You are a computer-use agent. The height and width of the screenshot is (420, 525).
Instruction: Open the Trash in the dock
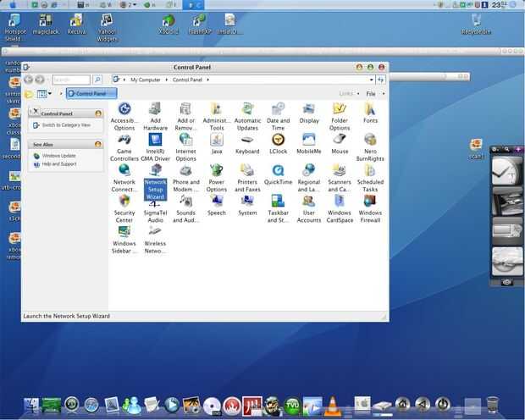pyautogui.click(x=492, y=406)
